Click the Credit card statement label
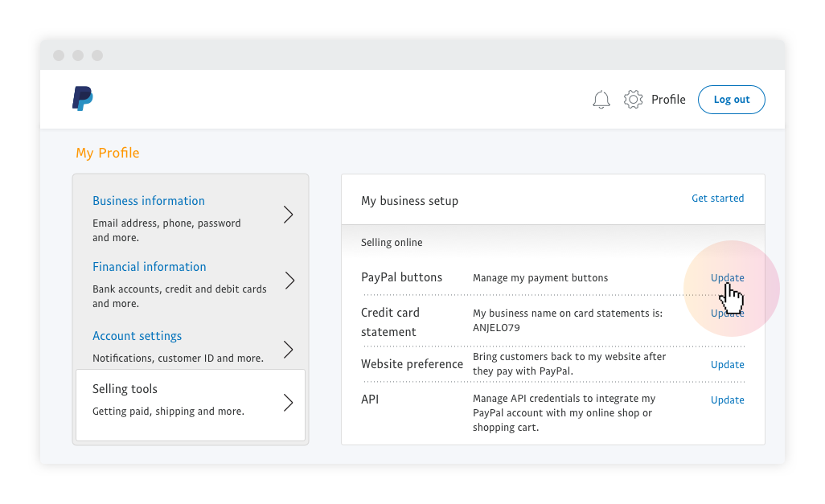Screen dimensions: 825x504 390,322
